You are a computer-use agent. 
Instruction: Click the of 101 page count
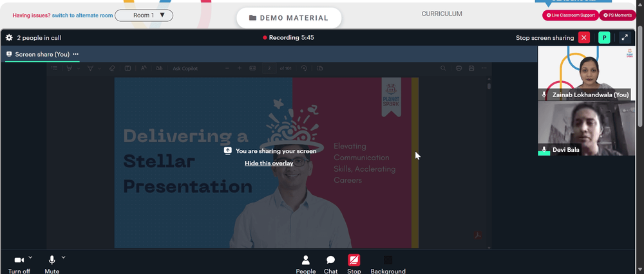(286, 68)
